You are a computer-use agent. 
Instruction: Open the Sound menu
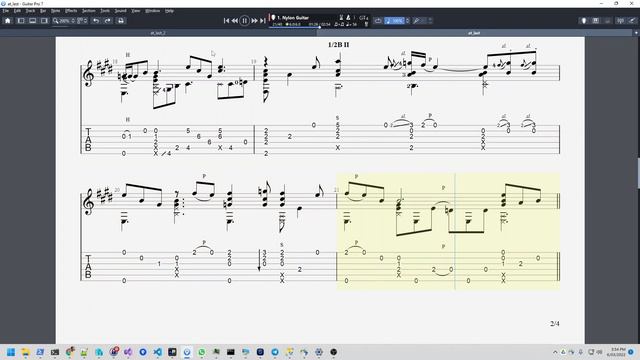[120, 11]
